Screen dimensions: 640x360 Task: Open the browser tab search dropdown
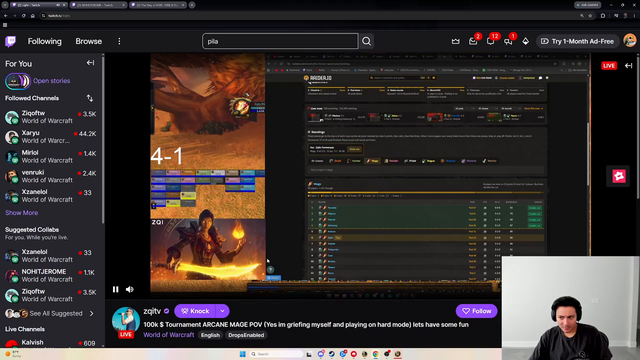pyautogui.click(x=5, y=5)
